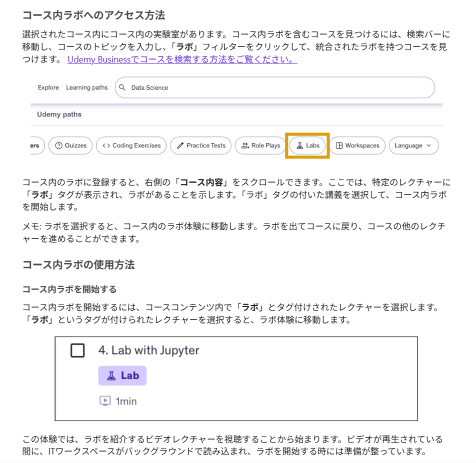Image resolution: width=476 pixels, height=463 pixels.
Task: Click the purple Lab flask tag
Action: pyautogui.click(x=122, y=375)
